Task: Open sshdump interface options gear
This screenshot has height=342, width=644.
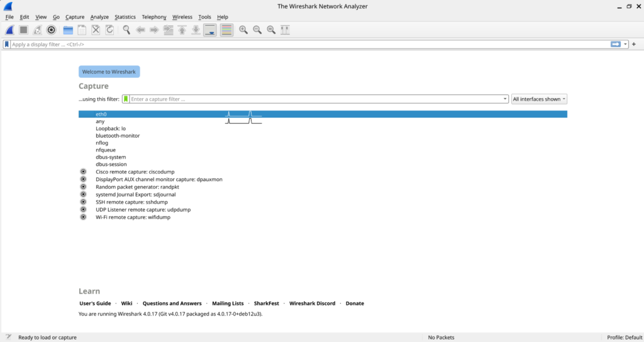Action: pos(84,202)
